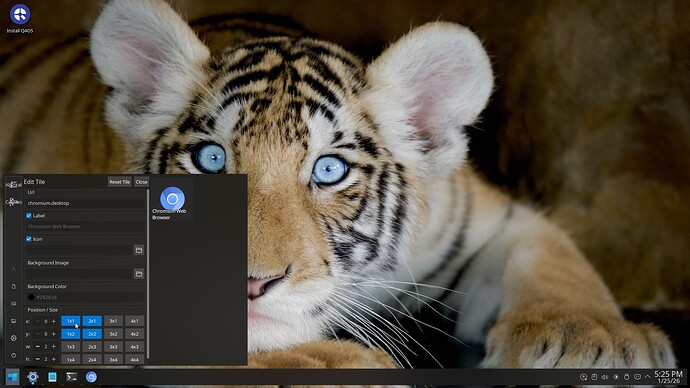The height and width of the screenshot is (388, 690).
Task: Open the start menu button on taskbar
Action: (12, 377)
